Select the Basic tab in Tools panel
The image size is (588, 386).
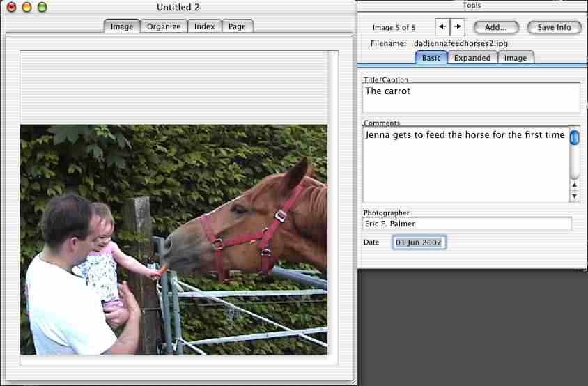click(x=431, y=58)
